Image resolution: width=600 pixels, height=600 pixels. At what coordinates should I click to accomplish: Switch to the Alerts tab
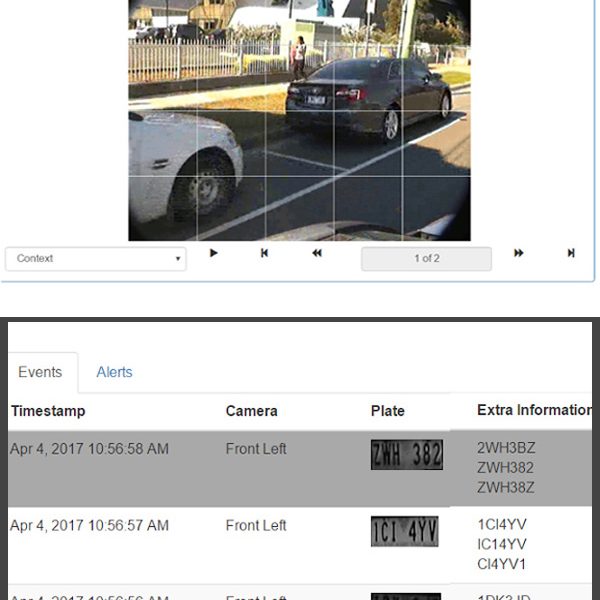pyautogui.click(x=114, y=372)
